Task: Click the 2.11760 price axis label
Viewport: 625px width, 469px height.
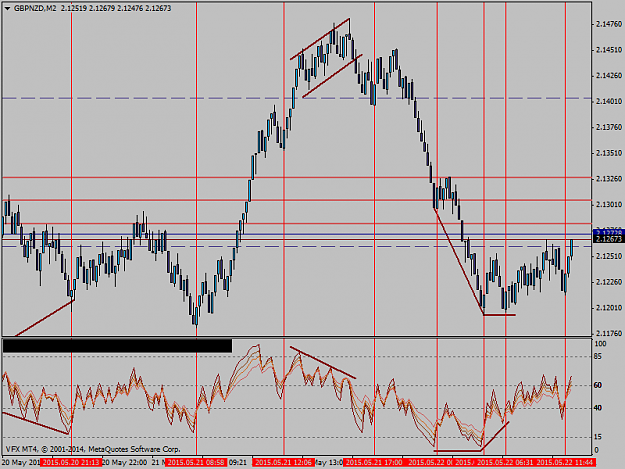Action: pos(609,333)
